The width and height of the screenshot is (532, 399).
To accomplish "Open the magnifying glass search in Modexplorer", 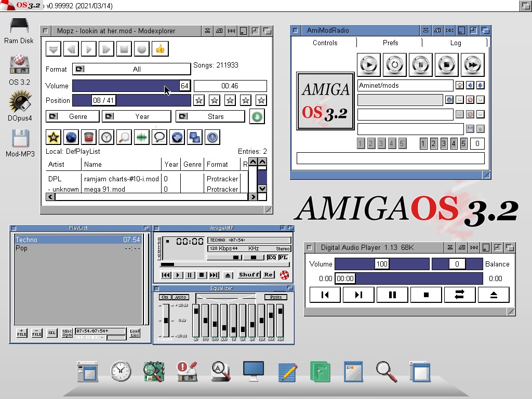I will pos(124,137).
